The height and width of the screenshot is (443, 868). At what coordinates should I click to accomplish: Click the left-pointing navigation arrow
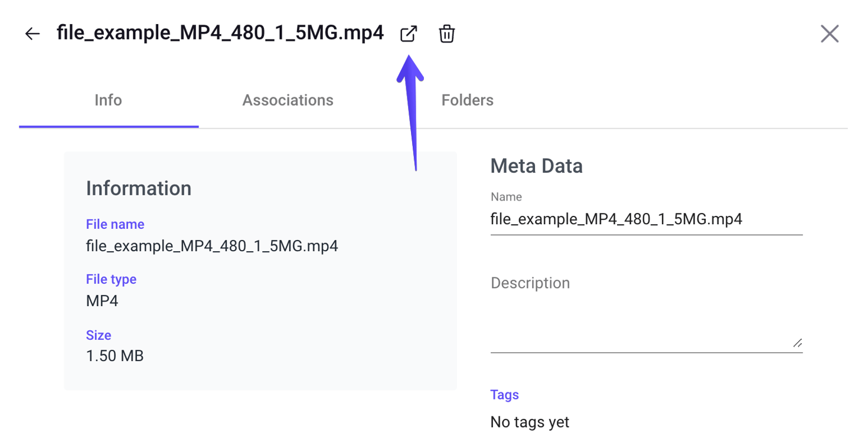[x=32, y=34]
